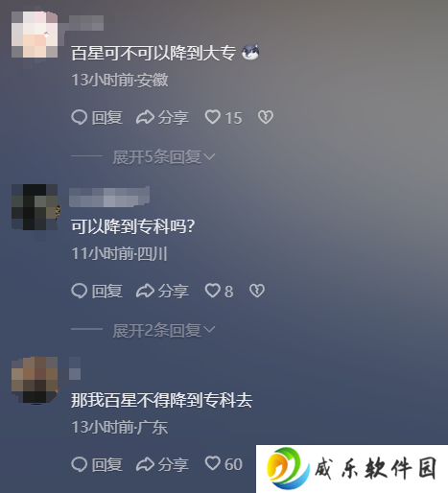Click the chevron beside 展开5条回复
Screen dimensions: 448x493
click(x=209, y=156)
